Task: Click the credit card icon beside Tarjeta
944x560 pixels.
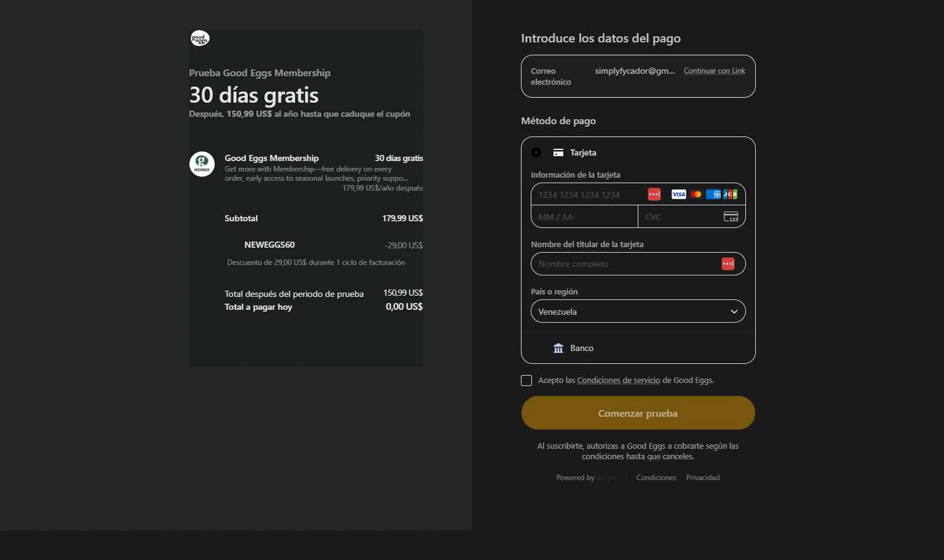Action: [558, 152]
